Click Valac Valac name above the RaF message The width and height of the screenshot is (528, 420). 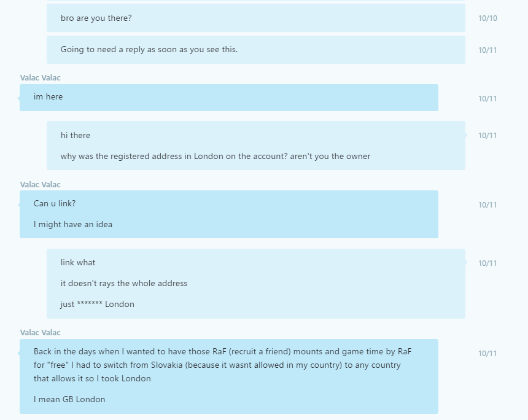pos(41,333)
